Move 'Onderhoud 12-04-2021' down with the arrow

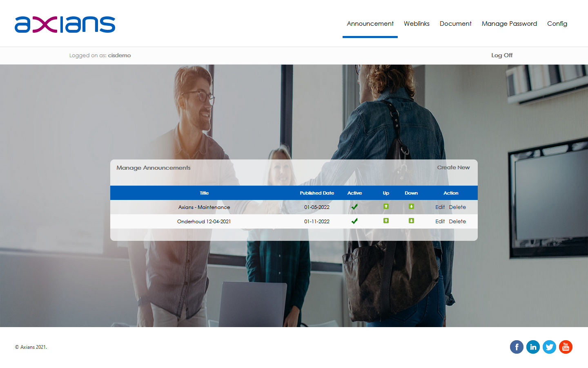coord(411,221)
